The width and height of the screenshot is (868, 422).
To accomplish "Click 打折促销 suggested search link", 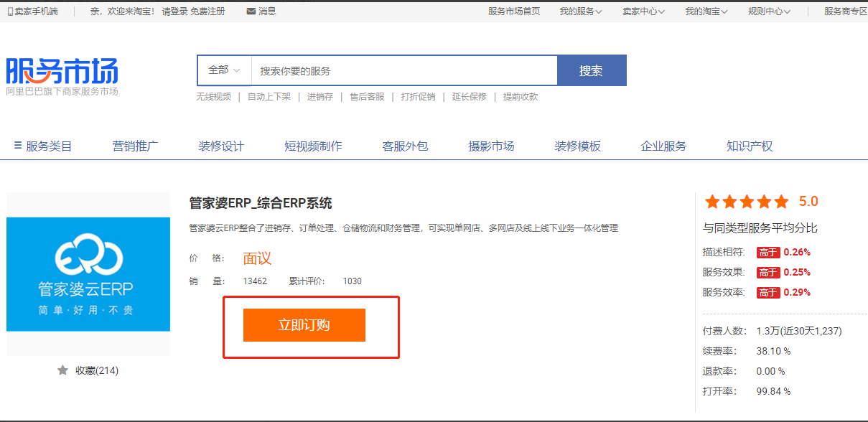I will [x=418, y=97].
